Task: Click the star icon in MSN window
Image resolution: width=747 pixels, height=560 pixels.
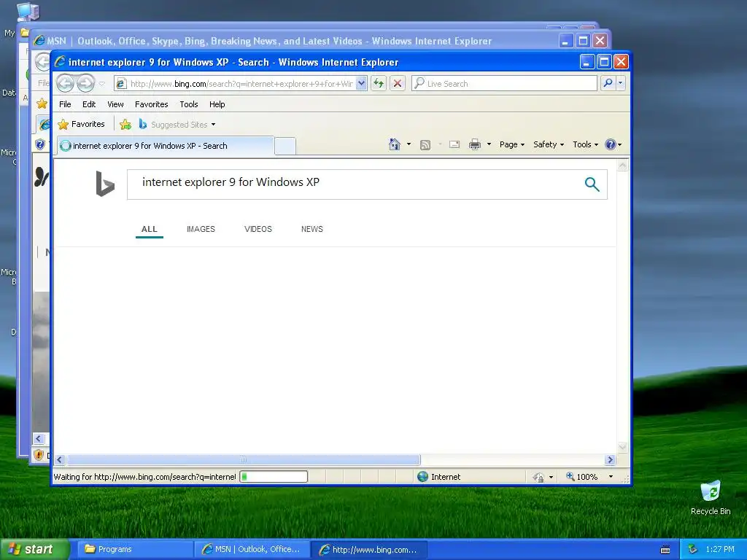Action: [42, 104]
